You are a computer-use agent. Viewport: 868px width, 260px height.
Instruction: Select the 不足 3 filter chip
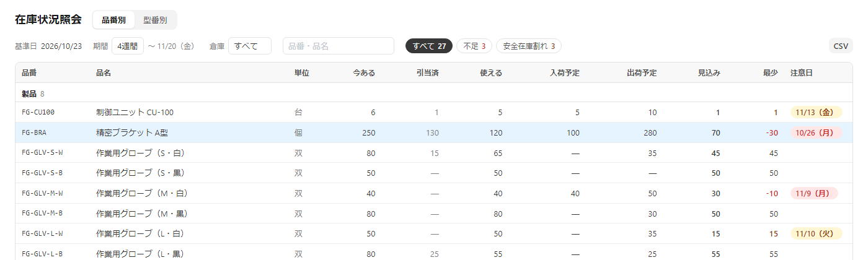tap(474, 46)
